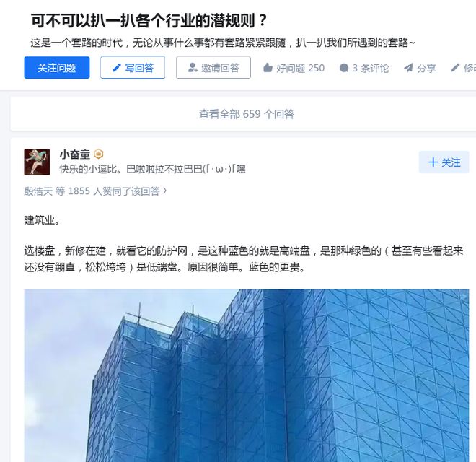Click the plus icon in 关注 button
The width and height of the screenshot is (476, 462).
click(433, 162)
